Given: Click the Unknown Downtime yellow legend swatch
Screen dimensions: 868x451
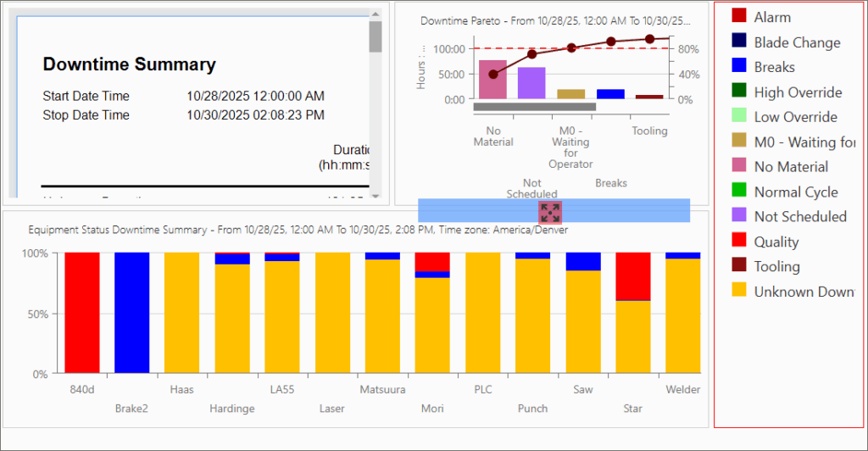Looking at the screenshot, I should coord(739,291).
